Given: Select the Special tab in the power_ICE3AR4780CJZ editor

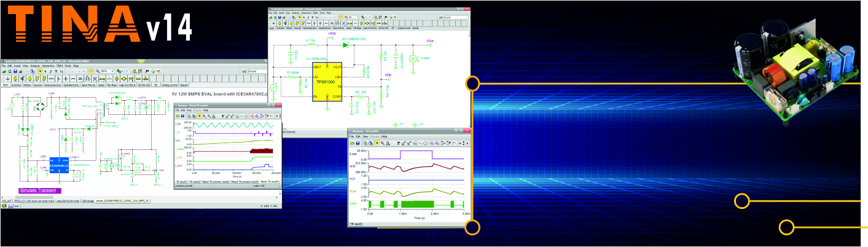Looking at the screenshot, I should (x=184, y=85).
